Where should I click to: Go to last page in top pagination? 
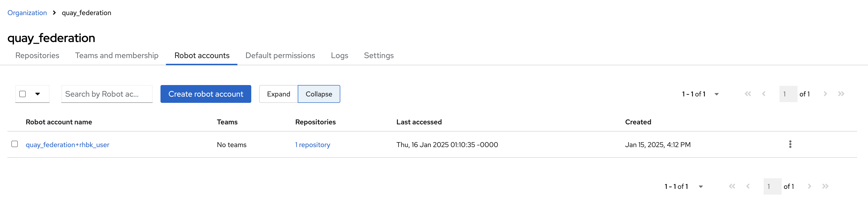841,94
